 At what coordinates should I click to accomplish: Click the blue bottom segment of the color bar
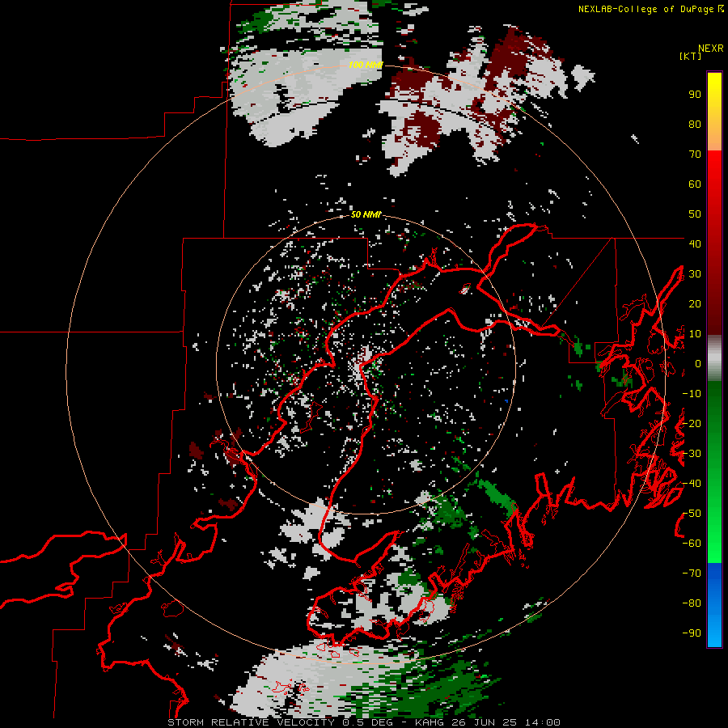714,605
